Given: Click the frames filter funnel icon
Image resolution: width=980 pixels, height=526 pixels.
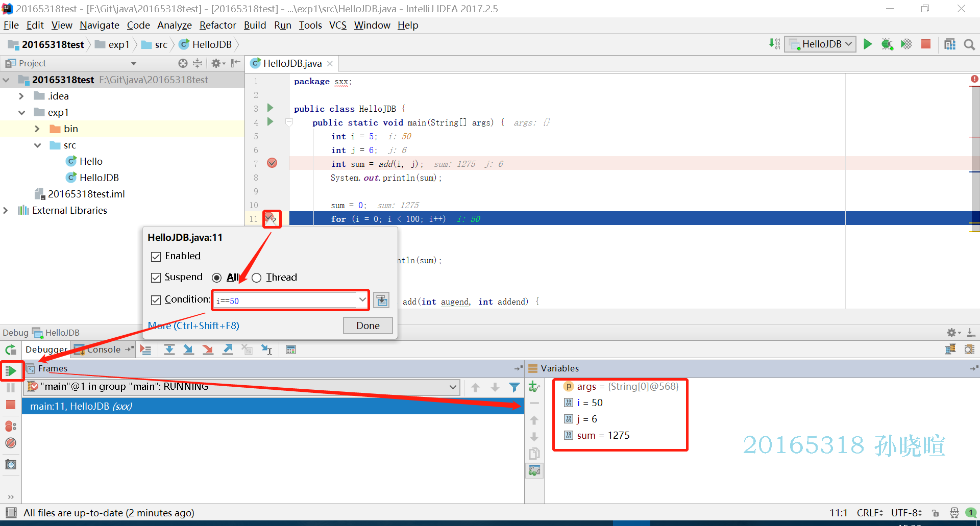Looking at the screenshot, I should (514, 388).
